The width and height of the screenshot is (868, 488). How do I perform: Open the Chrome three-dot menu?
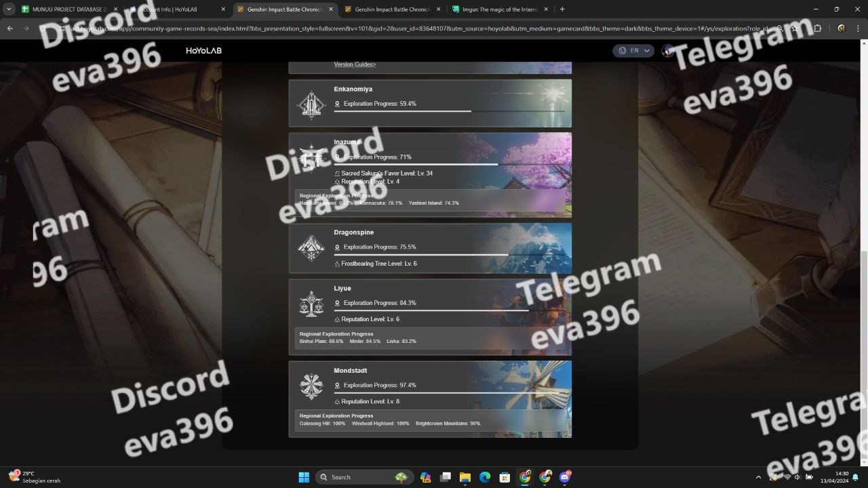pyautogui.click(x=858, y=28)
